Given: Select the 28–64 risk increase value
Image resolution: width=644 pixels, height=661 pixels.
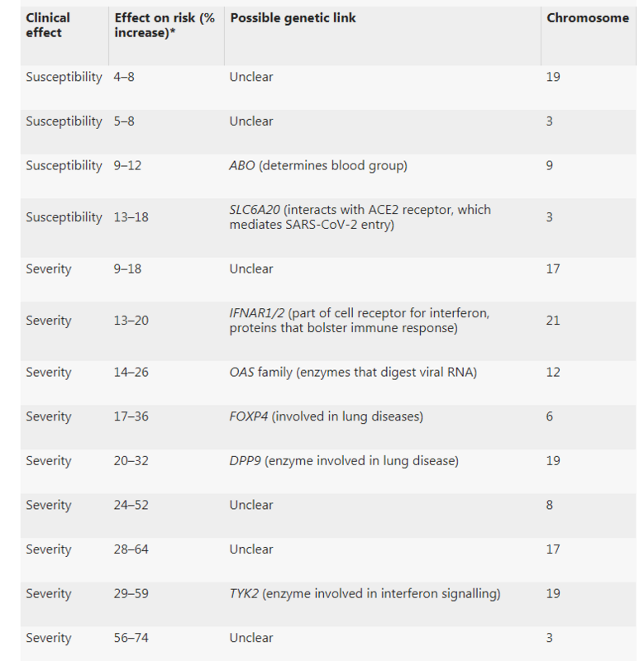Looking at the screenshot, I should pos(131,549).
